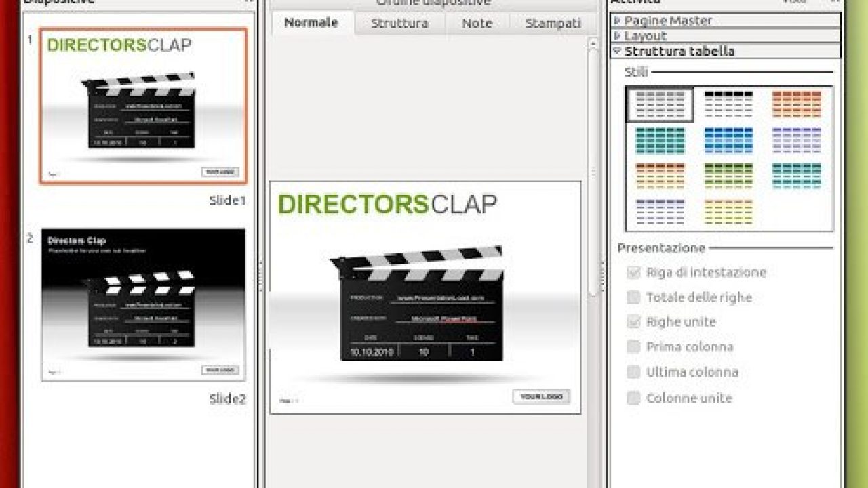Select the orange table style icon

797,104
